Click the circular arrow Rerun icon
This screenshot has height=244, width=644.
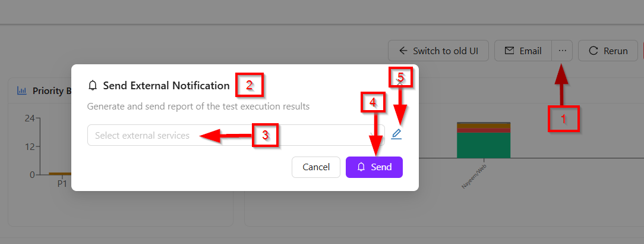(593, 51)
